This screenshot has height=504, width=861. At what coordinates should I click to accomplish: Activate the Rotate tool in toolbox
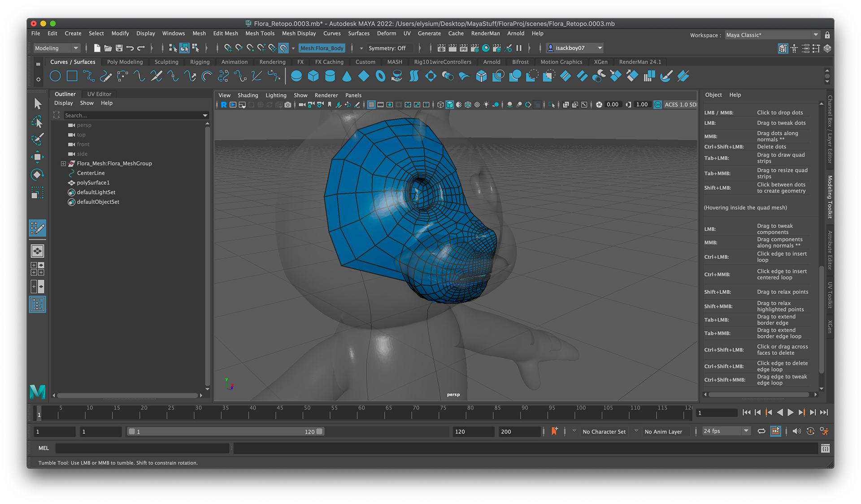(x=38, y=174)
